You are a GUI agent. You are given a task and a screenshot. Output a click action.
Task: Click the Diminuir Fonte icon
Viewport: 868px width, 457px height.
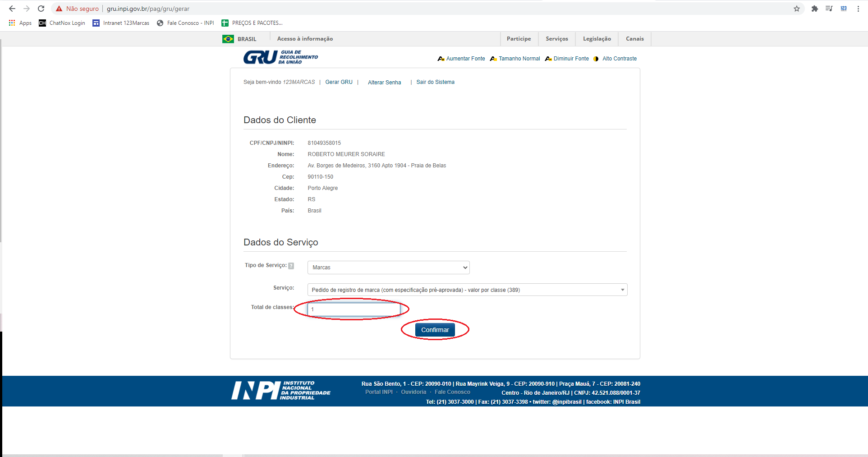[x=548, y=58]
